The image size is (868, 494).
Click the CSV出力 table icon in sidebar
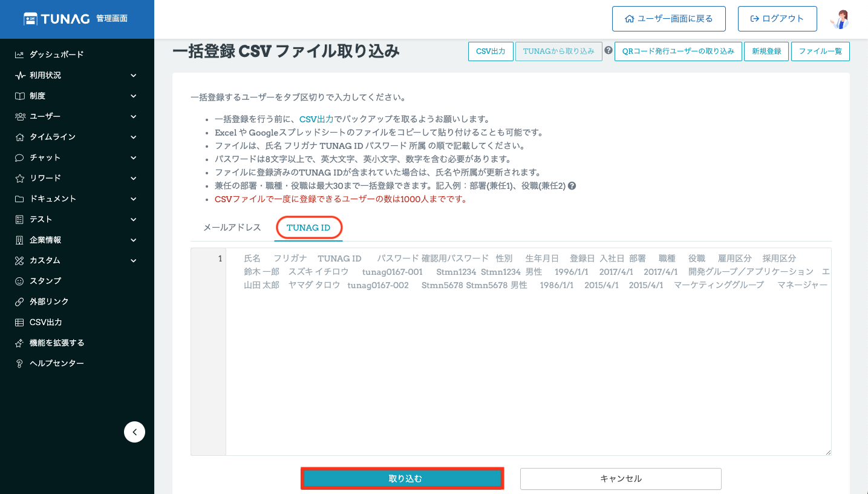pos(19,322)
